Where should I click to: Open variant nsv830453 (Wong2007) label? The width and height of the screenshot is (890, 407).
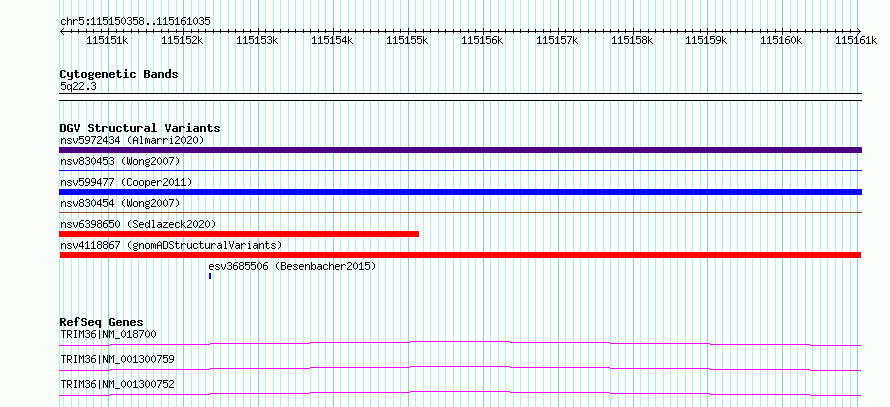[x=120, y=162]
